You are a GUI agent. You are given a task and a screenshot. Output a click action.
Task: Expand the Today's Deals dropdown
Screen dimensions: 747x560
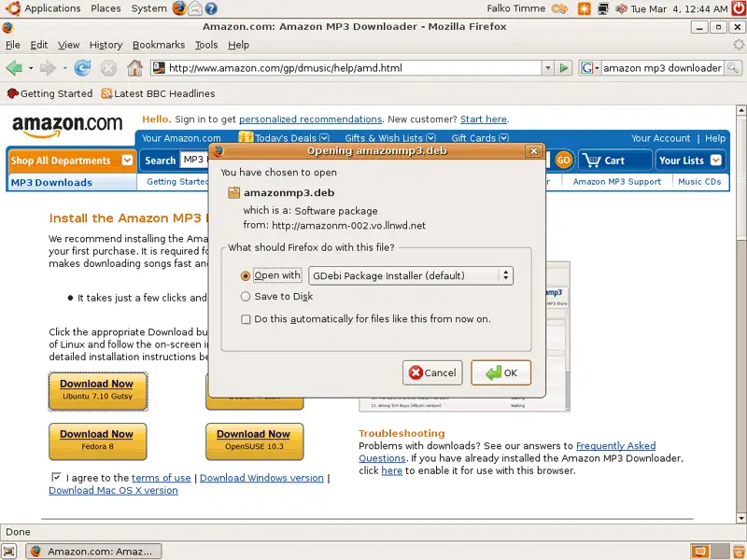[324, 138]
